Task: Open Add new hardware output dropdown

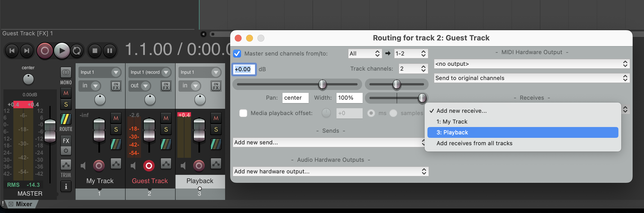Action: tap(330, 171)
